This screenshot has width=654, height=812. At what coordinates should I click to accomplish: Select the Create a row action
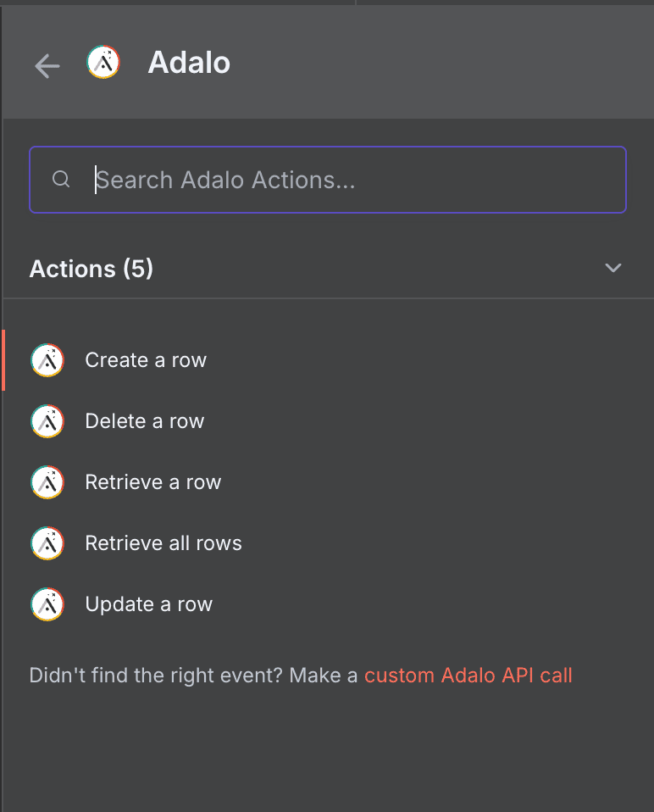coord(145,359)
